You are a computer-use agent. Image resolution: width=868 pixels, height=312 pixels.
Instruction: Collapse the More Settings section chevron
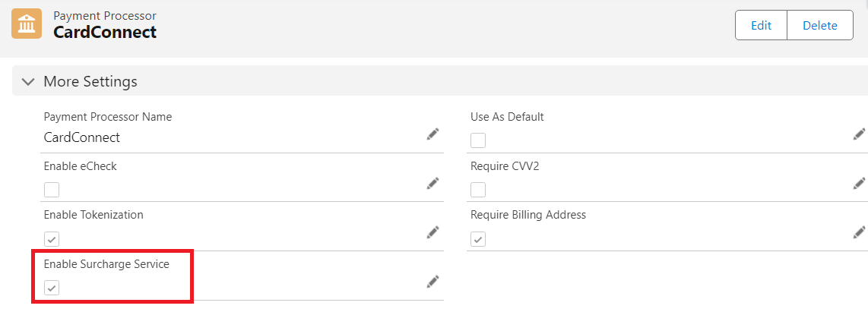(28, 81)
